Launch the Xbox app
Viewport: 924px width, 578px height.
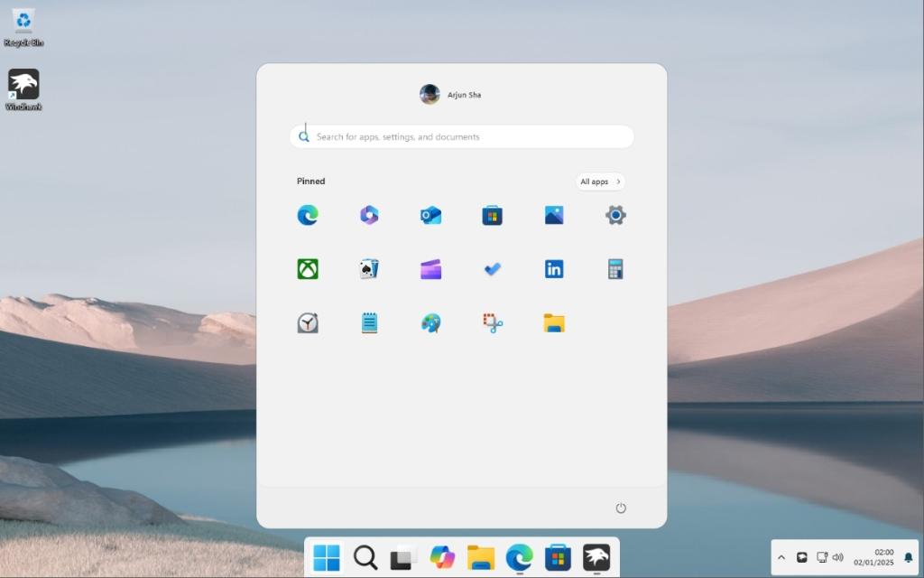point(308,268)
